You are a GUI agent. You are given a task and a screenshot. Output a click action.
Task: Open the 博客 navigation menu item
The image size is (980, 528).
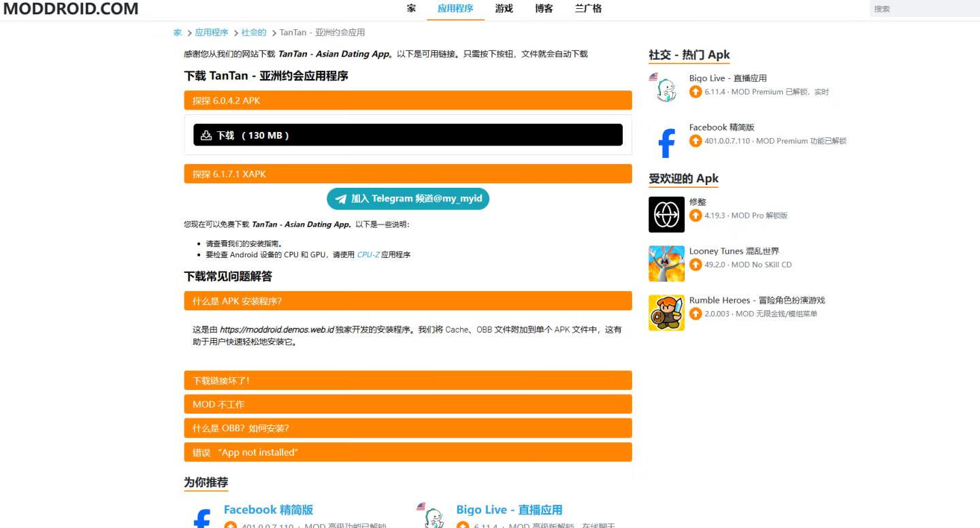(544, 9)
